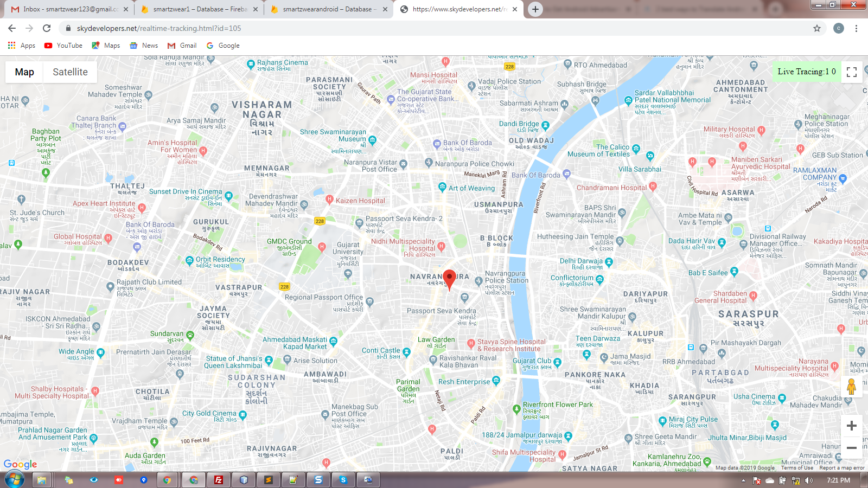Open the Apps bookmark shortcut
868x488 pixels.
[x=22, y=46]
